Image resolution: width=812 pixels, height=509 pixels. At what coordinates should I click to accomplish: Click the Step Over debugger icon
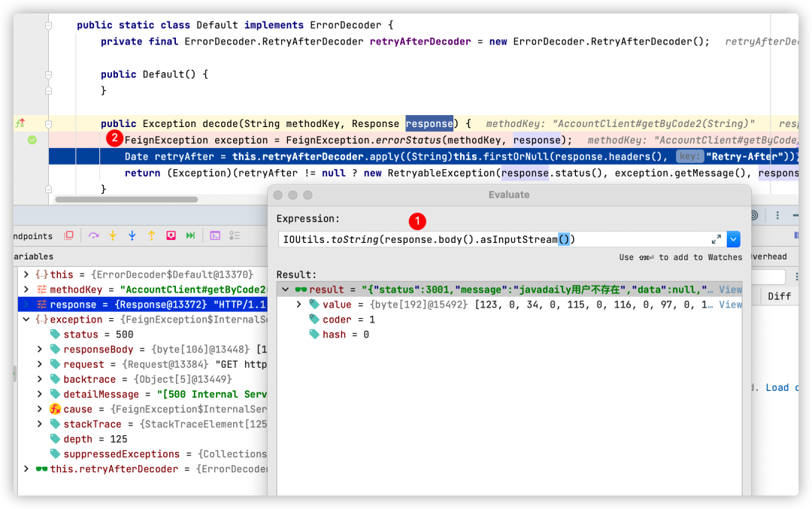click(x=93, y=235)
